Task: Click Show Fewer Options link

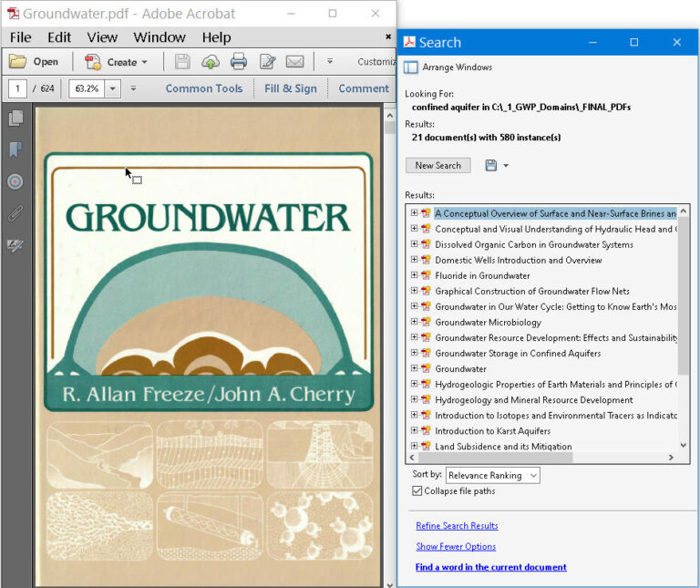Action: (456, 547)
